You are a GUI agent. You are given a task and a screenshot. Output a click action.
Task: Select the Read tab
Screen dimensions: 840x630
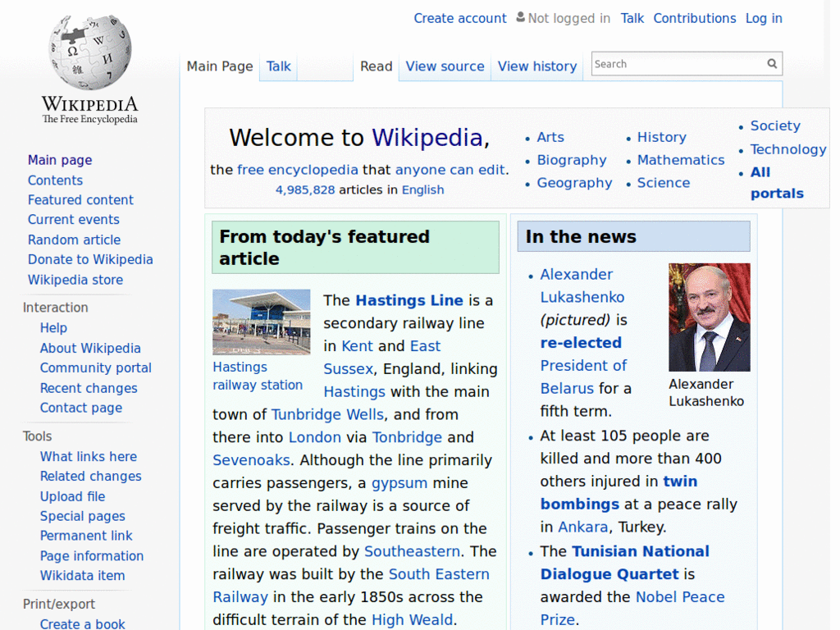point(376,66)
